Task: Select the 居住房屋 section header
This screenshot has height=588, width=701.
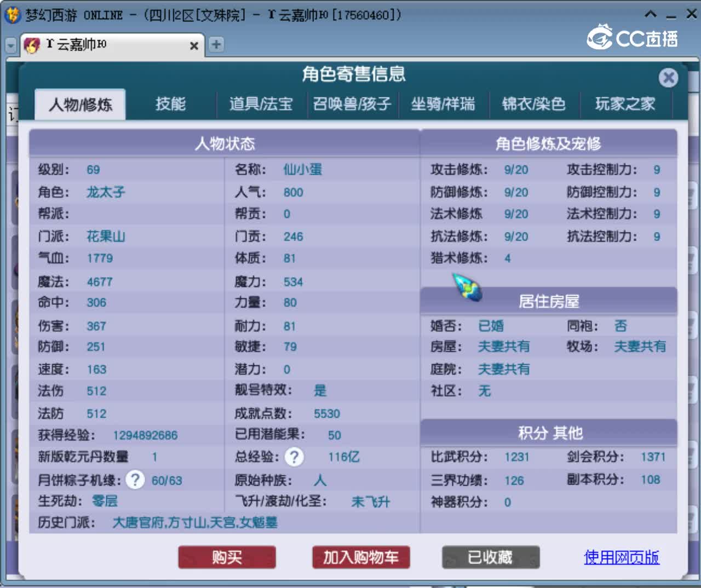Action: click(x=549, y=301)
